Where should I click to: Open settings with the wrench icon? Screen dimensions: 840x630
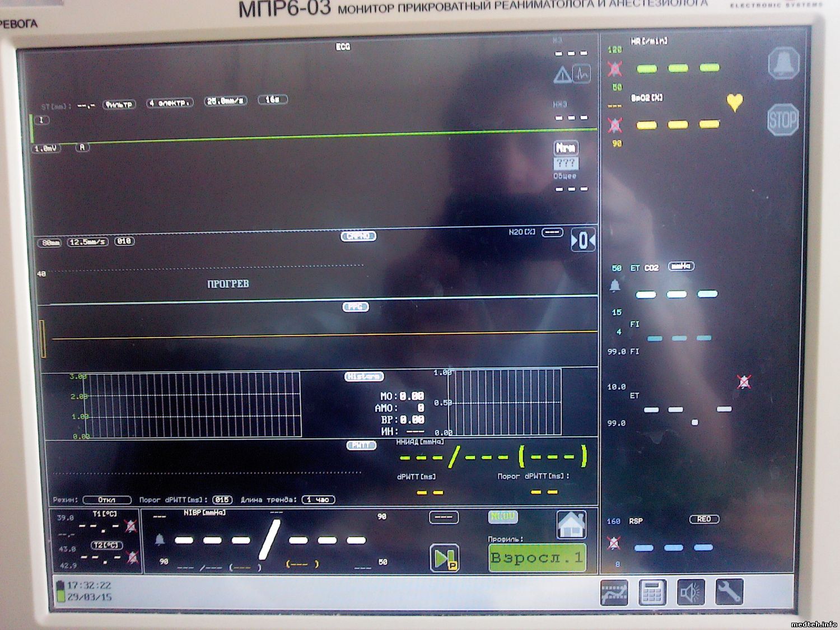tap(729, 592)
